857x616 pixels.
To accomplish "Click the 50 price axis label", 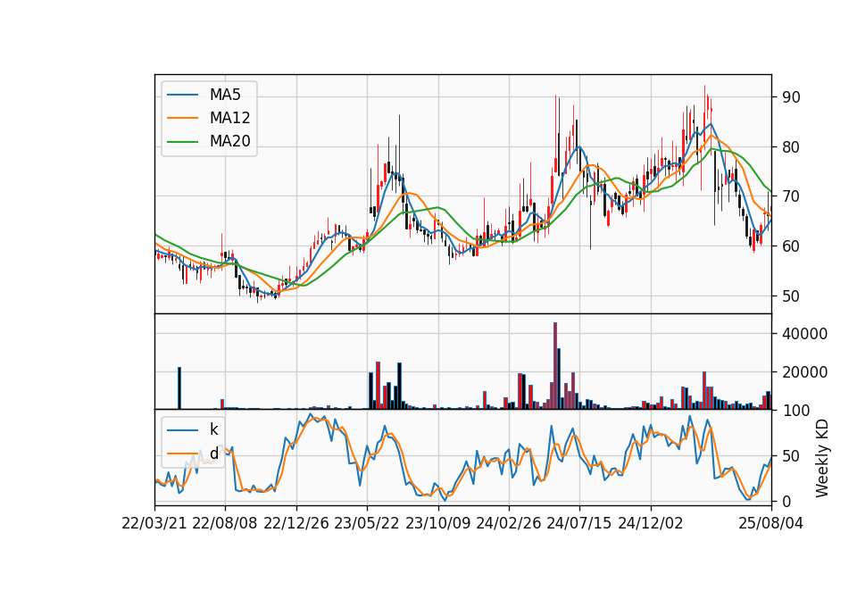I will point(791,296).
